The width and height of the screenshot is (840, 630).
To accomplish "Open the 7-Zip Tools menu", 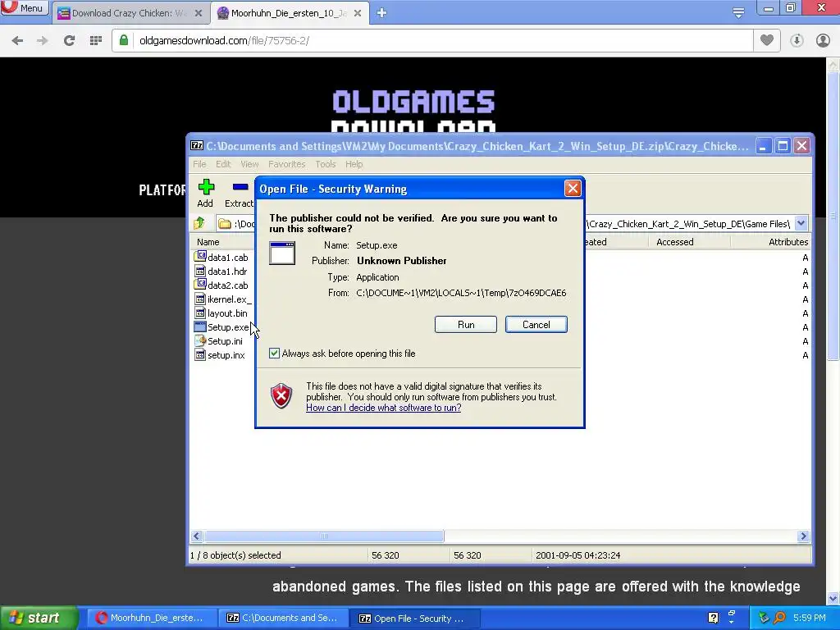I will (325, 164).
